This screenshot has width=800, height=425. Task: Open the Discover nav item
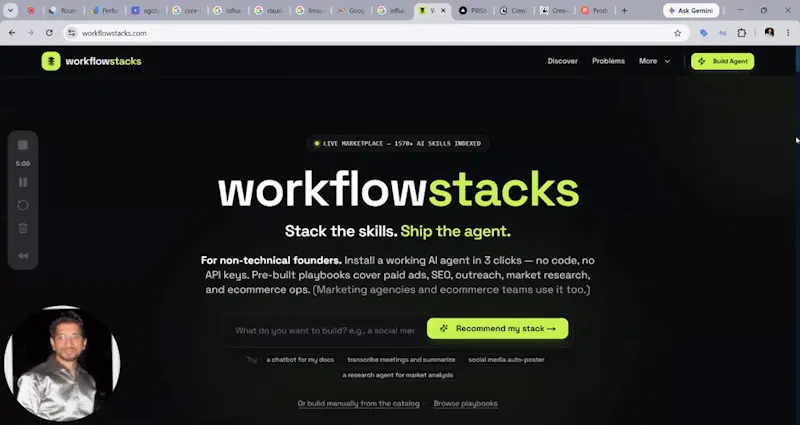(x=562, y=61)
